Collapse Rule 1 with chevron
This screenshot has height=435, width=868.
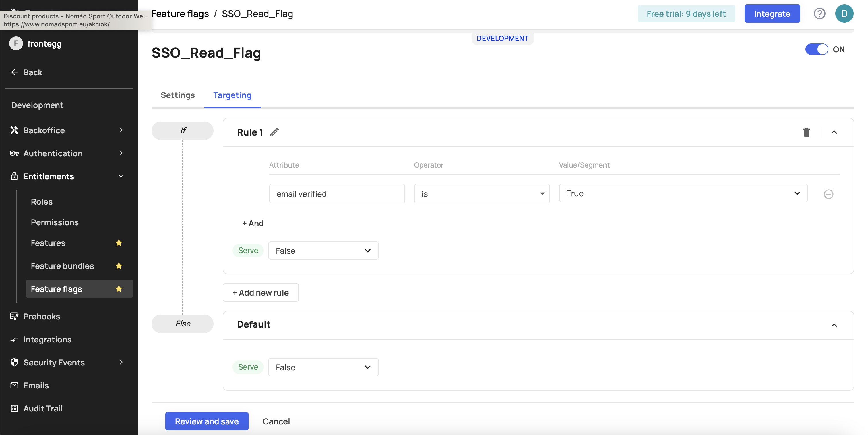[834, 132]
